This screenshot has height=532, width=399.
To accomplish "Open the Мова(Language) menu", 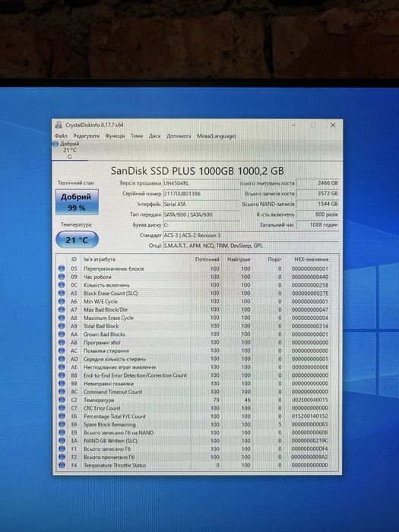I will pyautogui.click(x=217, y=136).
